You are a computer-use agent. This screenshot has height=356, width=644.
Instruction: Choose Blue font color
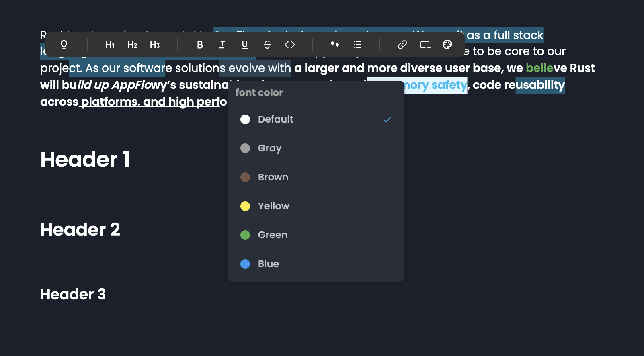tap(316, 264)
